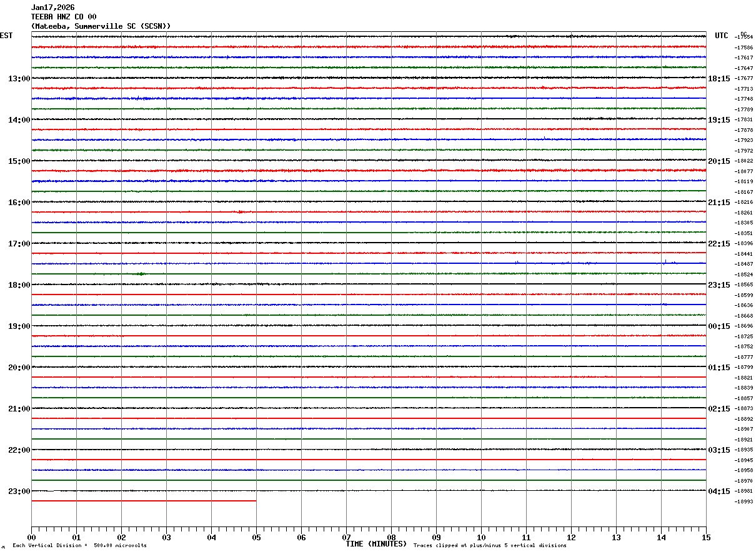Click minute tick label 11 on the time axis
Image resolution: width=756 pixels, height=554 pixels.
pos(526,538)
